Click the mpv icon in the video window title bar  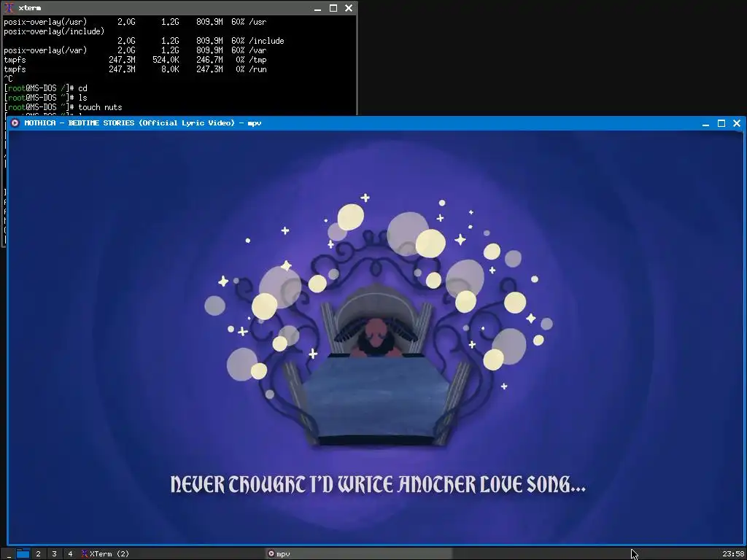(15, 122)
